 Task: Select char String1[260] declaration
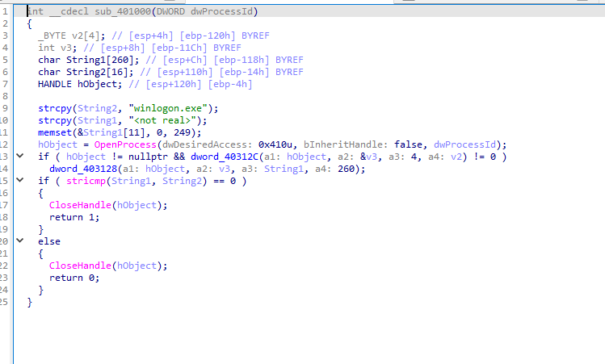pyautogui.click(x=88, y=61)
